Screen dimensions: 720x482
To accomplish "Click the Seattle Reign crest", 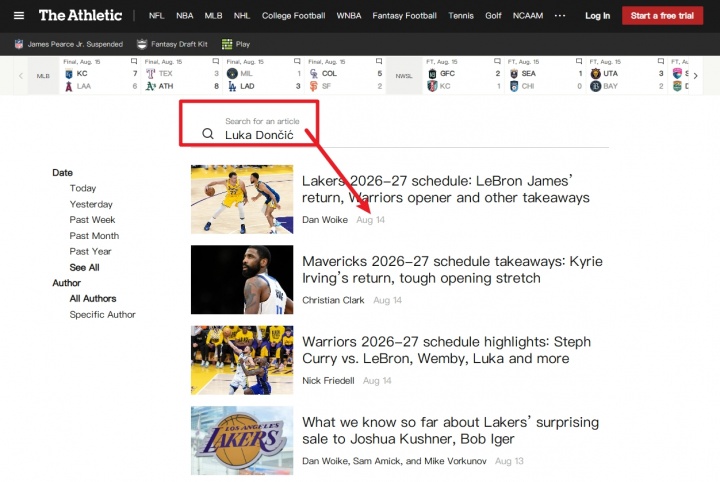I will (514, 73).
